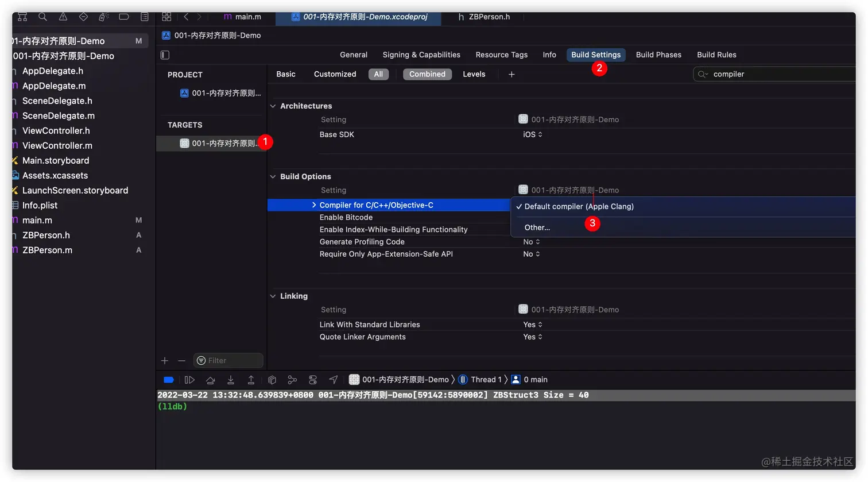Open the main.m editor tab

pos(242,17)
